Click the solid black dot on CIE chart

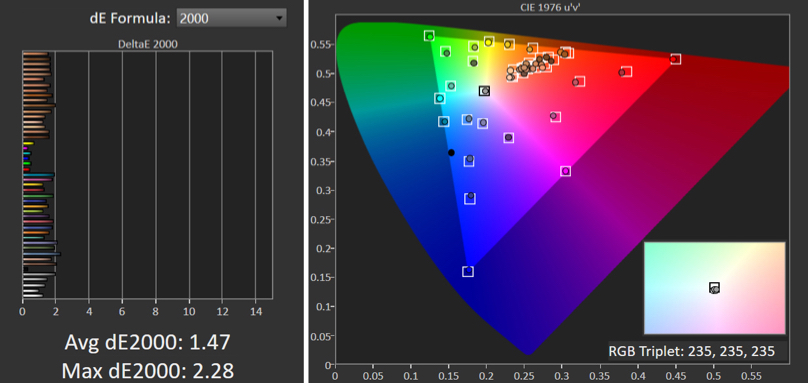click(451, 152)
